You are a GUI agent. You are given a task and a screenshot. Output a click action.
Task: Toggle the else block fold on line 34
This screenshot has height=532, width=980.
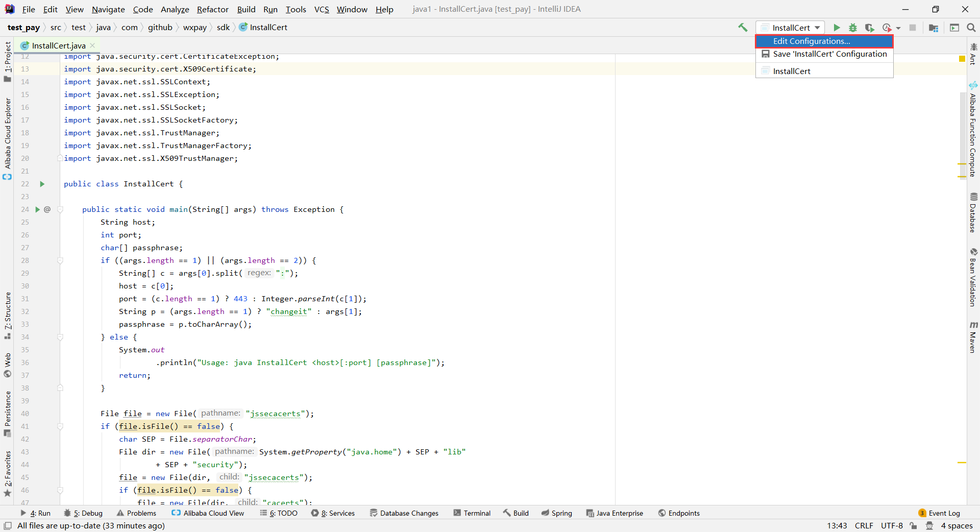coord(60,337)
